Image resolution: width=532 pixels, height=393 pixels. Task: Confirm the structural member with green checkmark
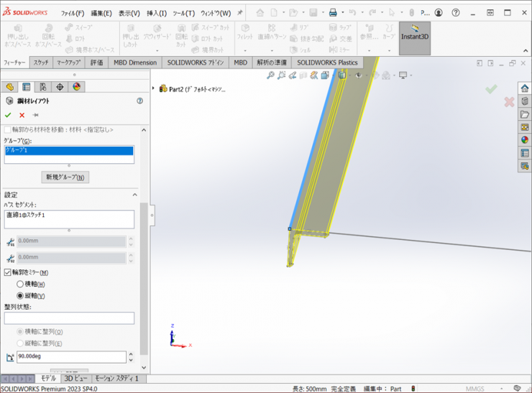pos(8,115)
